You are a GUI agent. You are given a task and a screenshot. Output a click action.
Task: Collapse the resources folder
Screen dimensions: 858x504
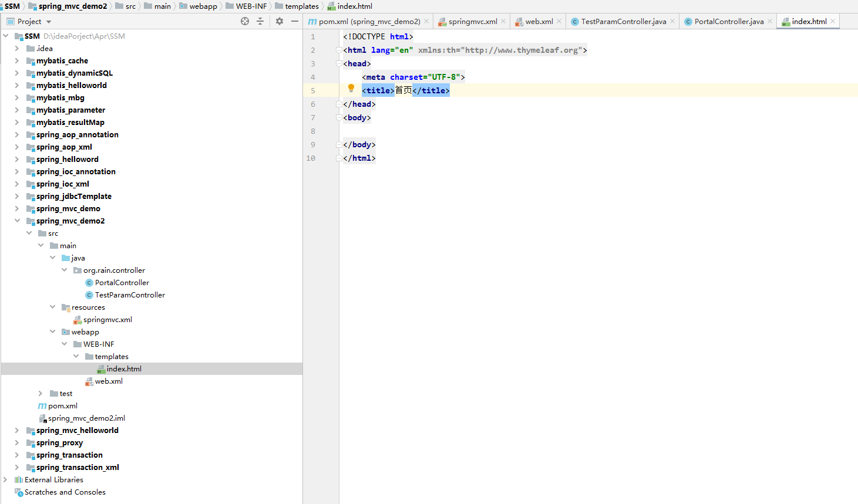[52, 307]
